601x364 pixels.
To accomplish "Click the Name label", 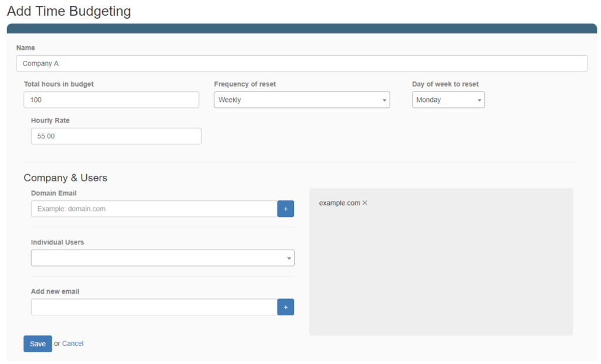I will point(26,48).
